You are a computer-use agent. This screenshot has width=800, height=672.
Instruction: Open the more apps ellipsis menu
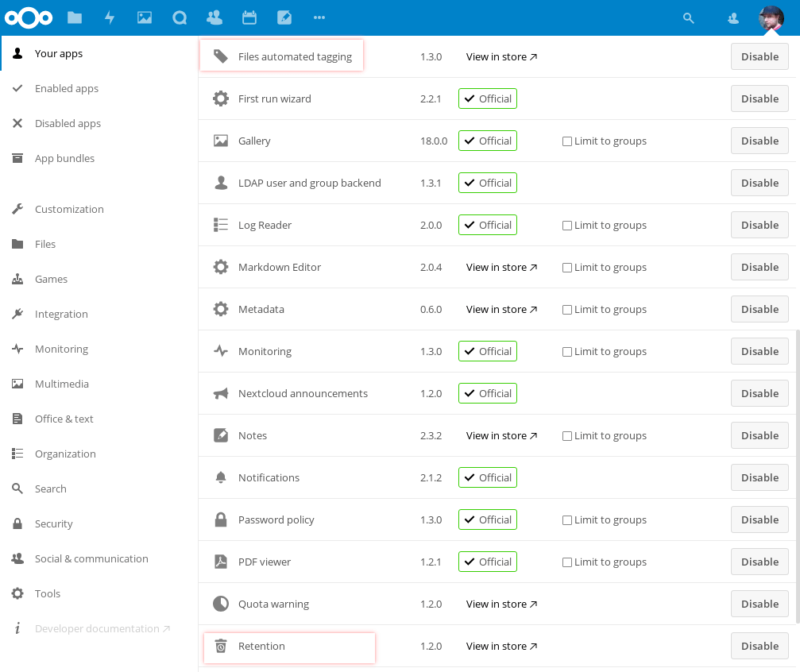pyautogui.click(x=319, y=17)
